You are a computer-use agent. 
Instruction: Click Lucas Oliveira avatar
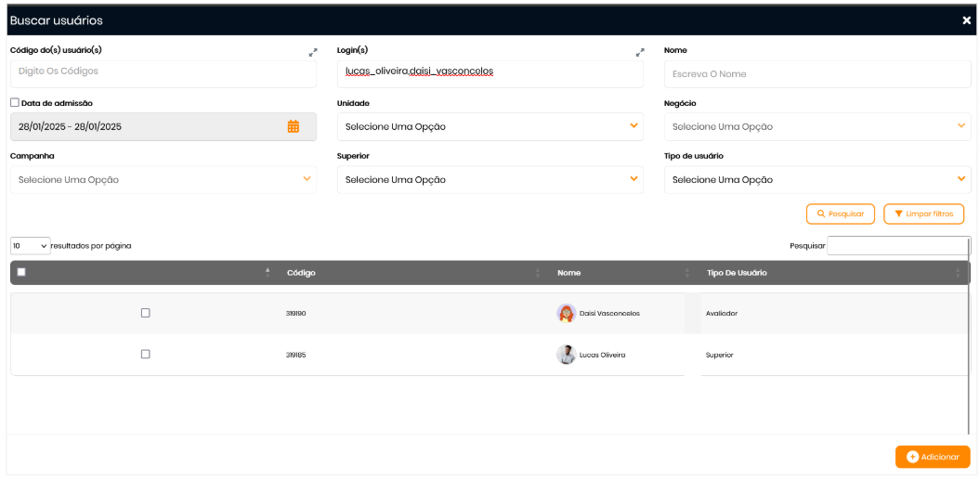pyautogui.click(x=566, y=355)
